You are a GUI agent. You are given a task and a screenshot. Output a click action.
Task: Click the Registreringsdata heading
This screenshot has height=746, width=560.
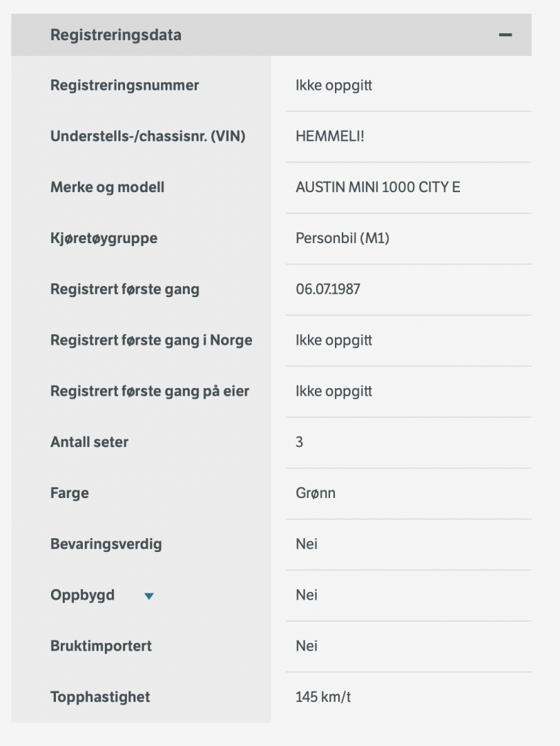point(116,35)
